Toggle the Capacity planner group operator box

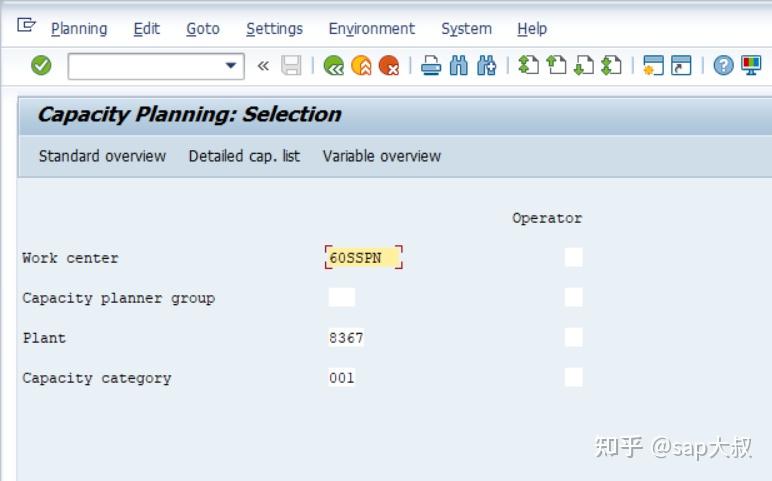pyautogui.click(x=573, y=298)
